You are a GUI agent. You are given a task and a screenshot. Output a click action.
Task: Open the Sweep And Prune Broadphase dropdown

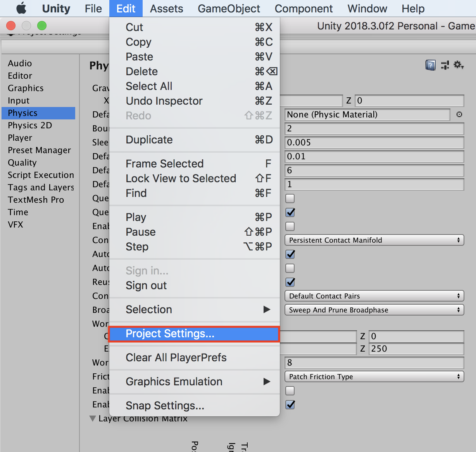tap(374, 310)
